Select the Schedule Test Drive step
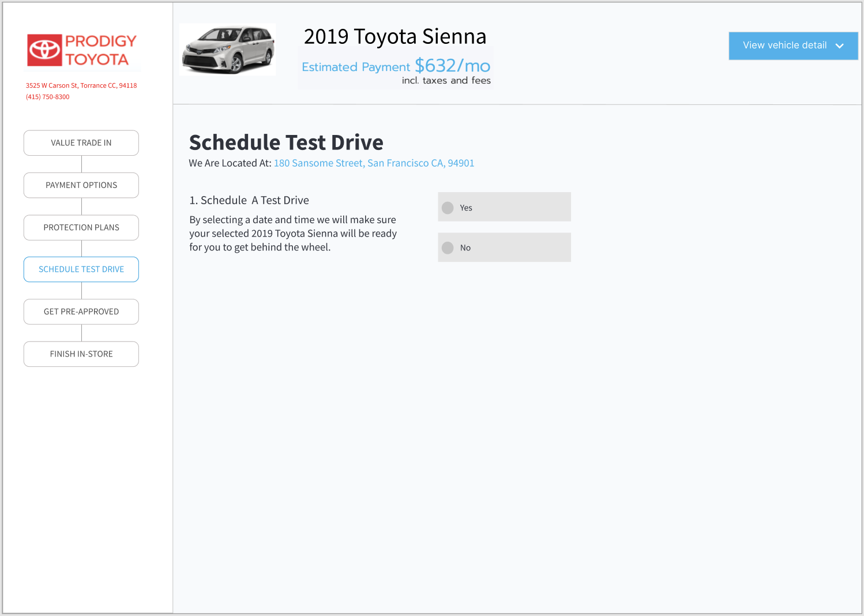Screen dimensions: 864x616 [x=81, y=269]
